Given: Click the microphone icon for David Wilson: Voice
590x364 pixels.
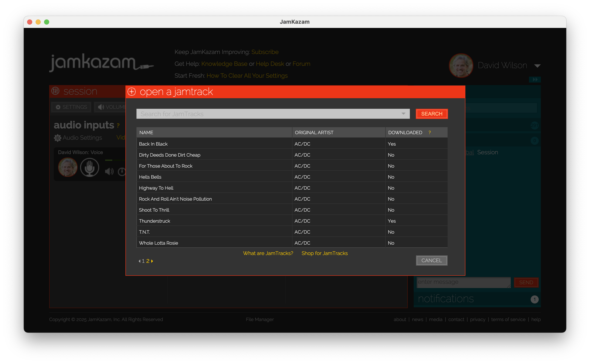Looking at the screenshot, I should coord(89,167).
